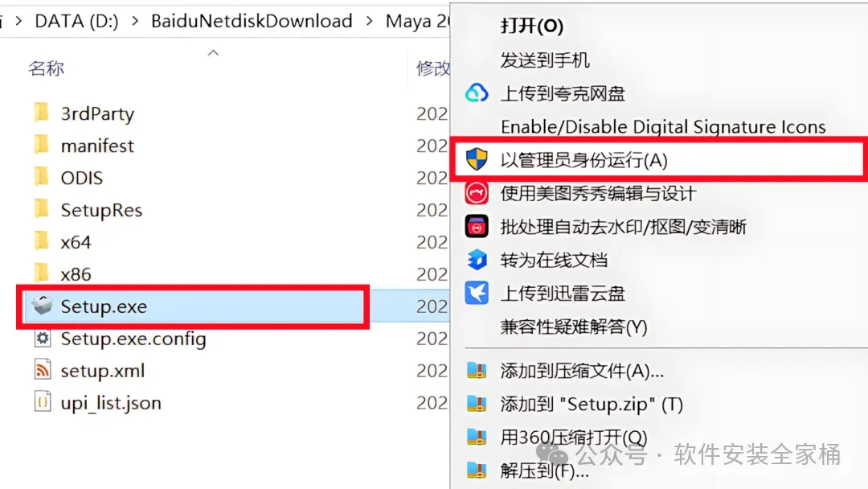Choose 打开(O) from context menu

[x=531, y=26]
